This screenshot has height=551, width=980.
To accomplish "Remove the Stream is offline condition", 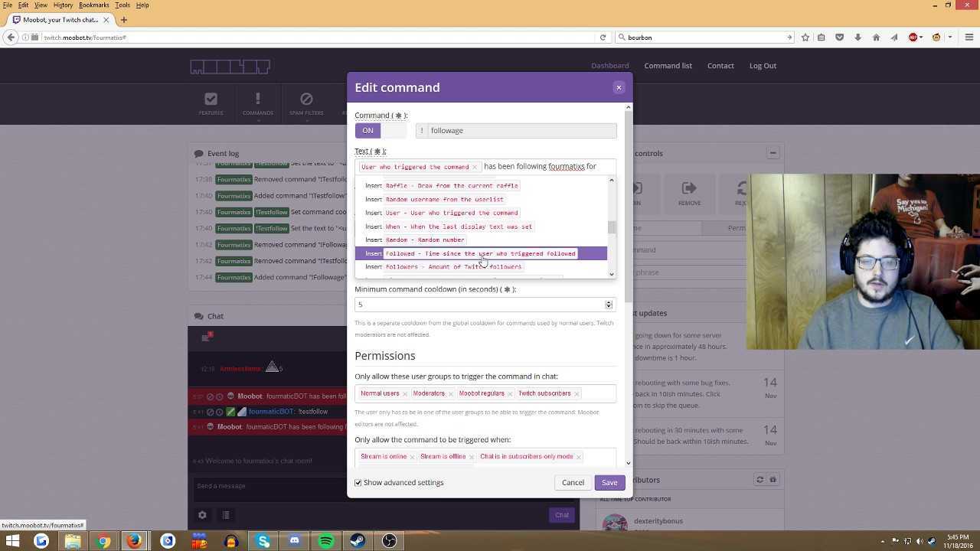I will 472,457.
